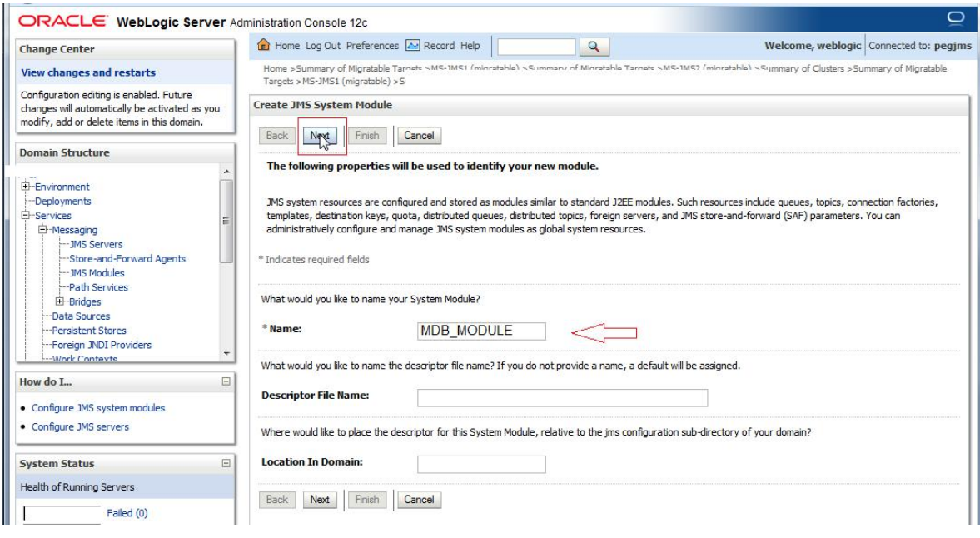Select Messaging in the domain tree

pos(74,229)
